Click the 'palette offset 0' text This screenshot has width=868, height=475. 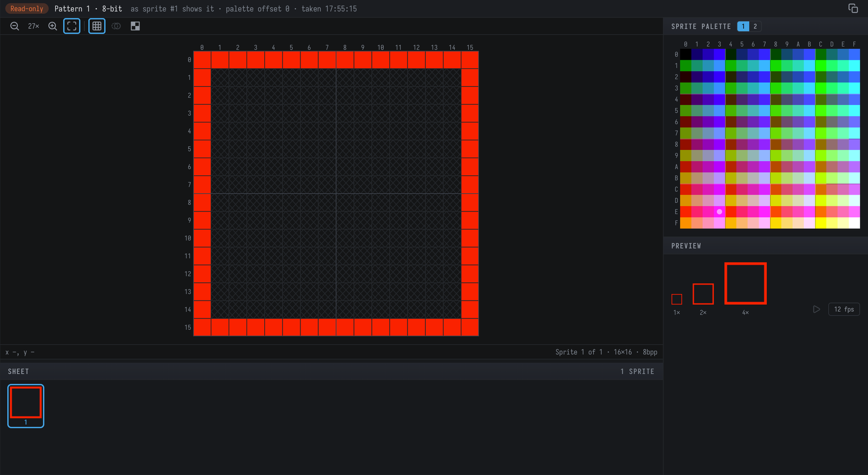click(x=258, y=9)
